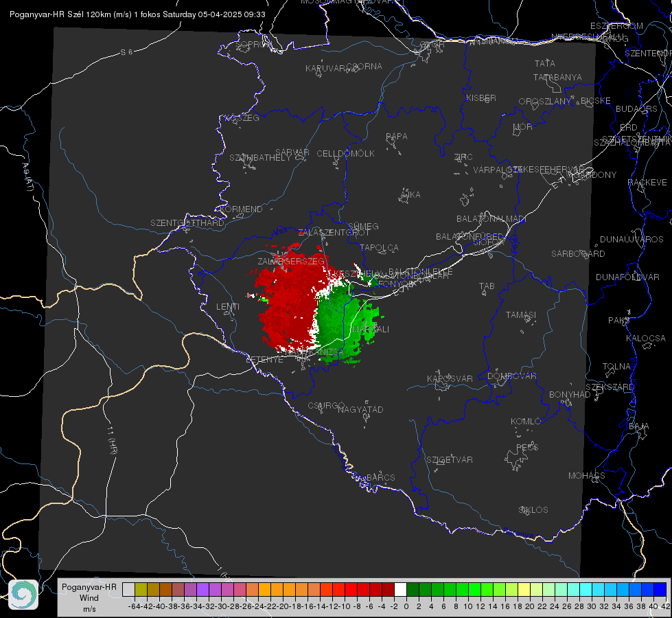The width and height of the screenshot is (672, 618).
Task: Click the RACKEVE city label
Action: tap(647, 183)
